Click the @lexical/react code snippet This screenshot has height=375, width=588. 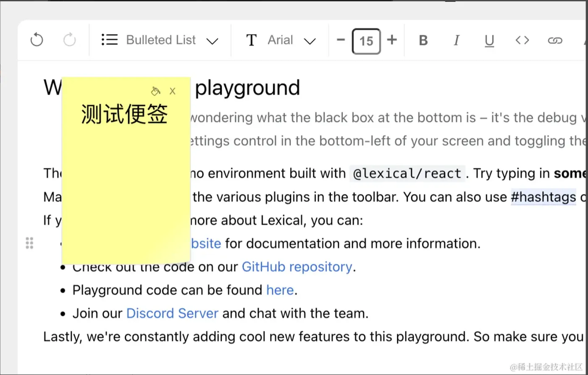pos(407,173)
